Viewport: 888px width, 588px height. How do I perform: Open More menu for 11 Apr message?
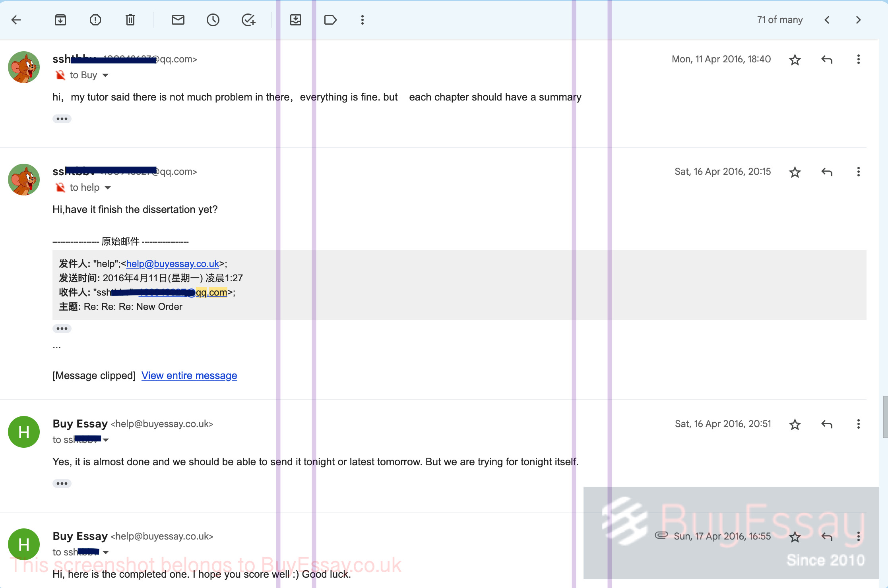tap(859, 60)
